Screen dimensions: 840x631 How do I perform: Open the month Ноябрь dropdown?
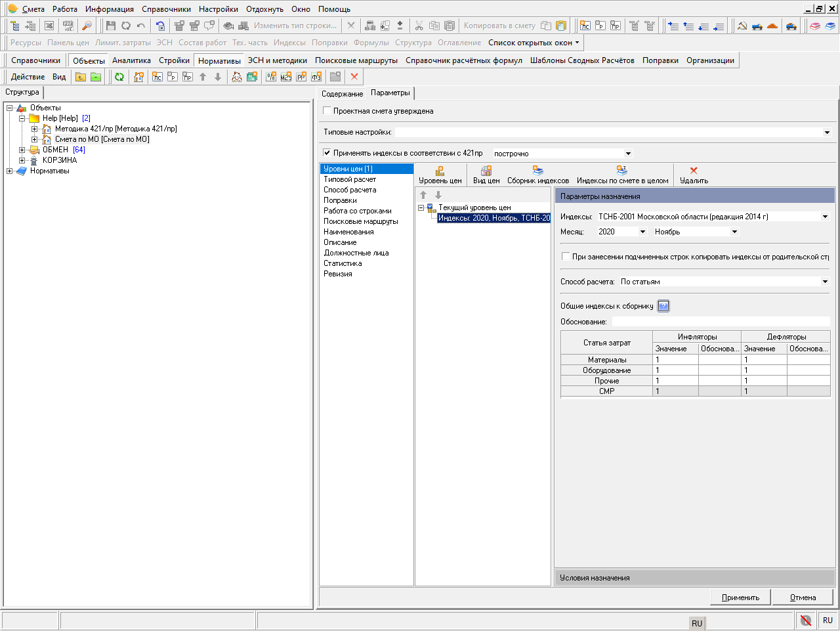click(734, 232)
